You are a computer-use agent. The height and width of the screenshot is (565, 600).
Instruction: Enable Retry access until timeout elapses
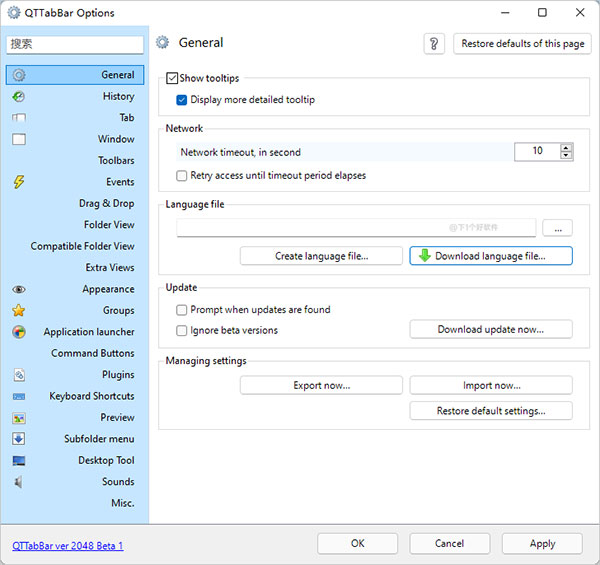(182, 175)
